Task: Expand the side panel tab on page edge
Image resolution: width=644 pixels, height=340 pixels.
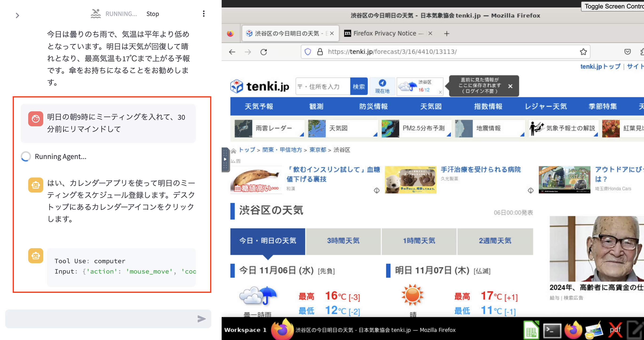Action: pyautogui.click(x=225, y=159)
